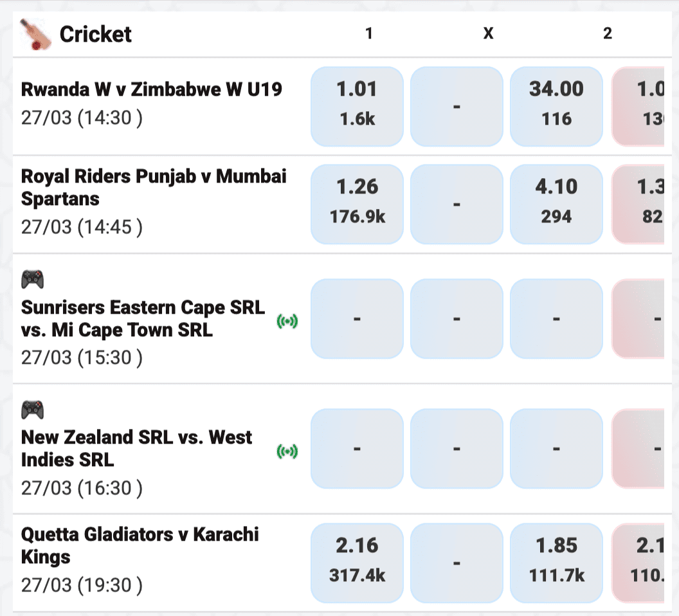Open the Cricket section heading
This screenshot has height=616, width=679.
(x=95, y=34)
